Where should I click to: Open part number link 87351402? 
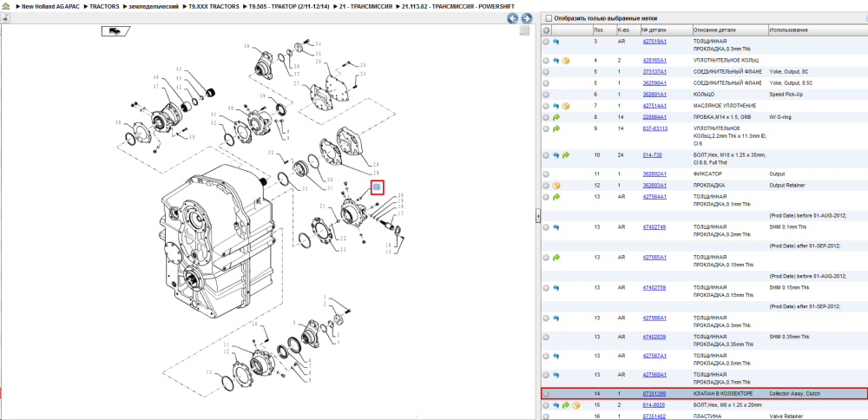pyautogui.click(x=654, y=417)
